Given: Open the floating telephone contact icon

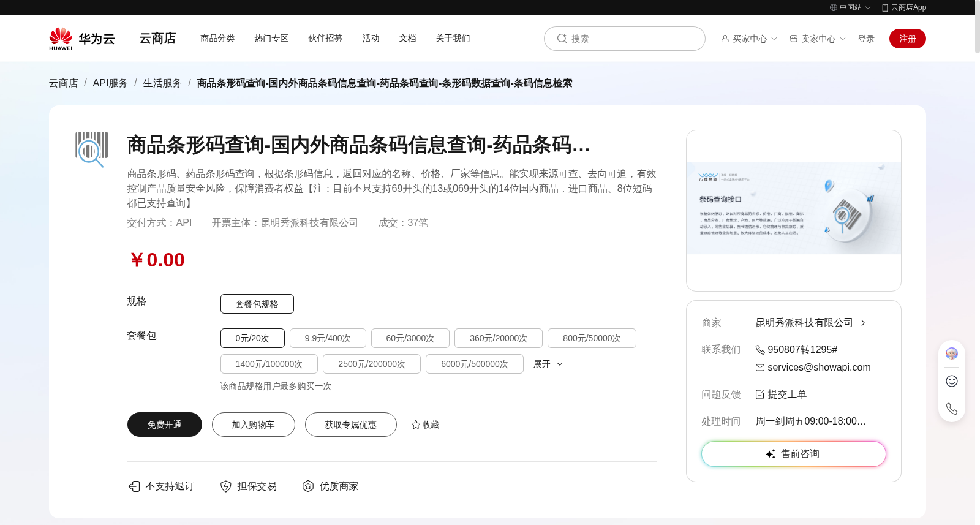Looking at the screenshot, I should click(952, 409).
